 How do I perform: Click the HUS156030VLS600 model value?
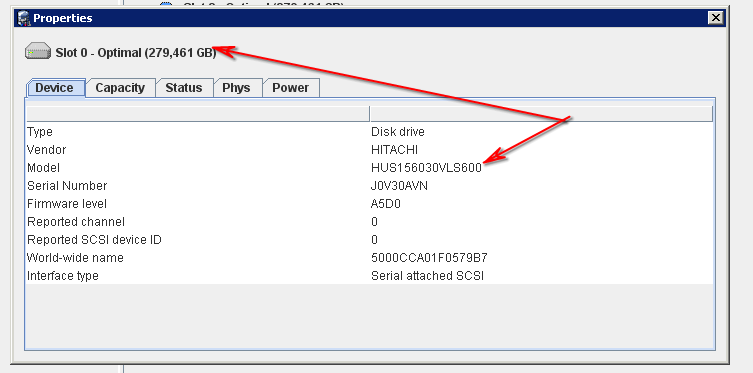coord(426,168)
